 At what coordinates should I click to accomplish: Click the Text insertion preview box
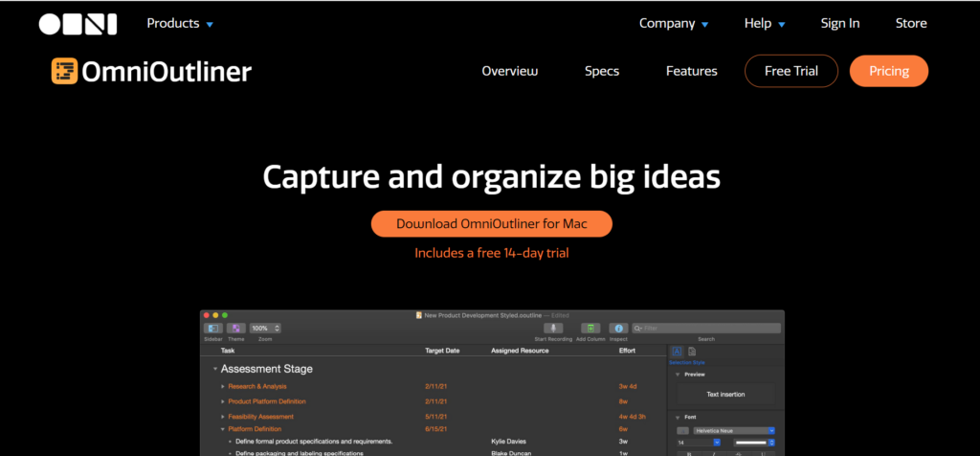[725, 395]
